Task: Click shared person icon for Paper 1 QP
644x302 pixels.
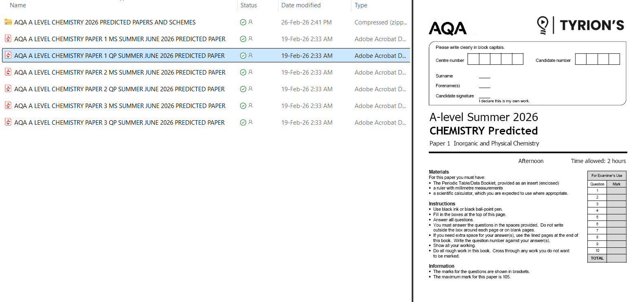Action: coord(251,55)
